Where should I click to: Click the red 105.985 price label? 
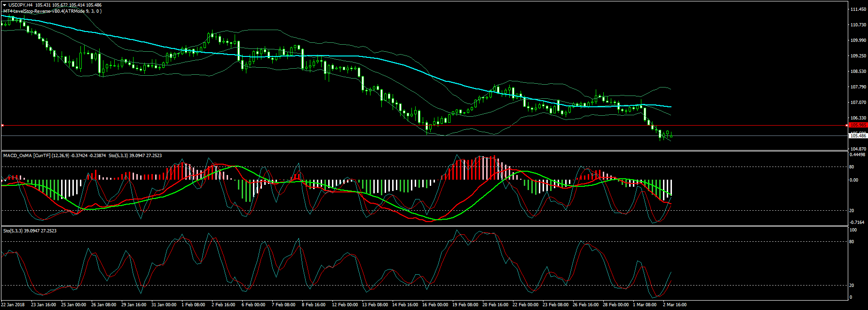tap(858, 125)
